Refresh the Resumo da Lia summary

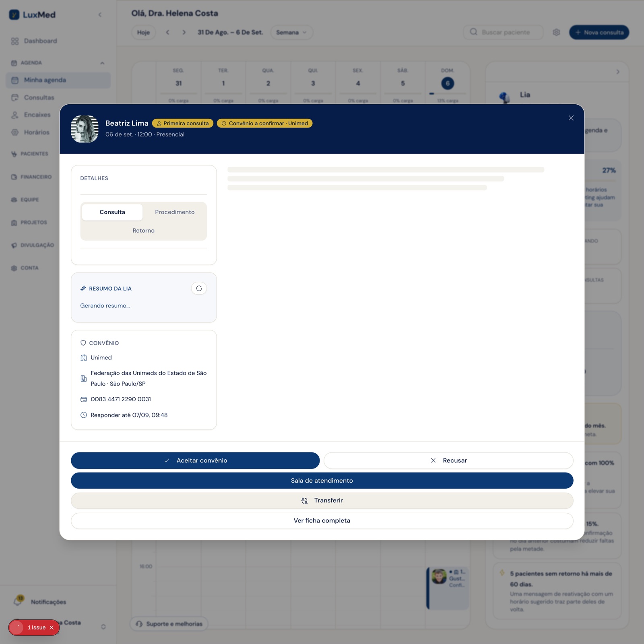click(x=199, y=288)
